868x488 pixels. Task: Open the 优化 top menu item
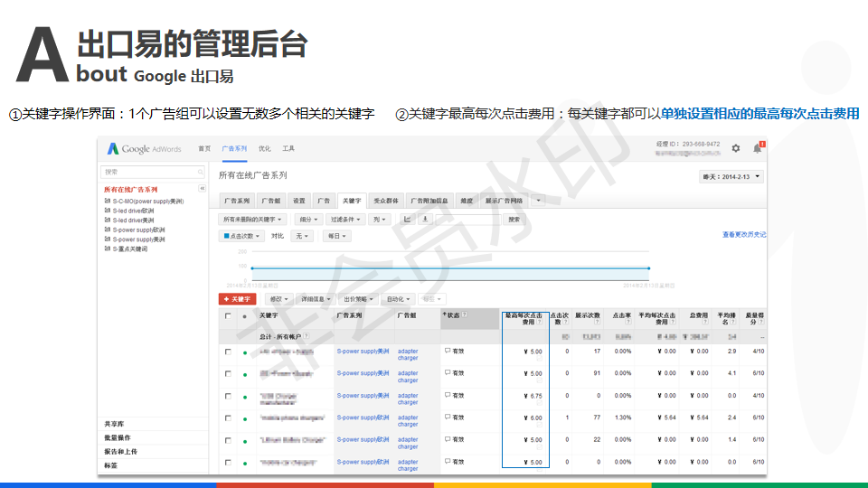(x=264, y=148)
